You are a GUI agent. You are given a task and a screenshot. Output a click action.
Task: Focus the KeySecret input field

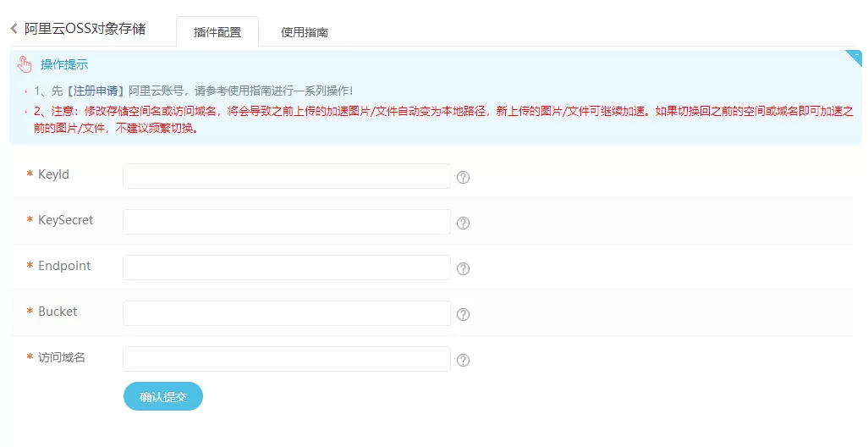pos(287,222)
